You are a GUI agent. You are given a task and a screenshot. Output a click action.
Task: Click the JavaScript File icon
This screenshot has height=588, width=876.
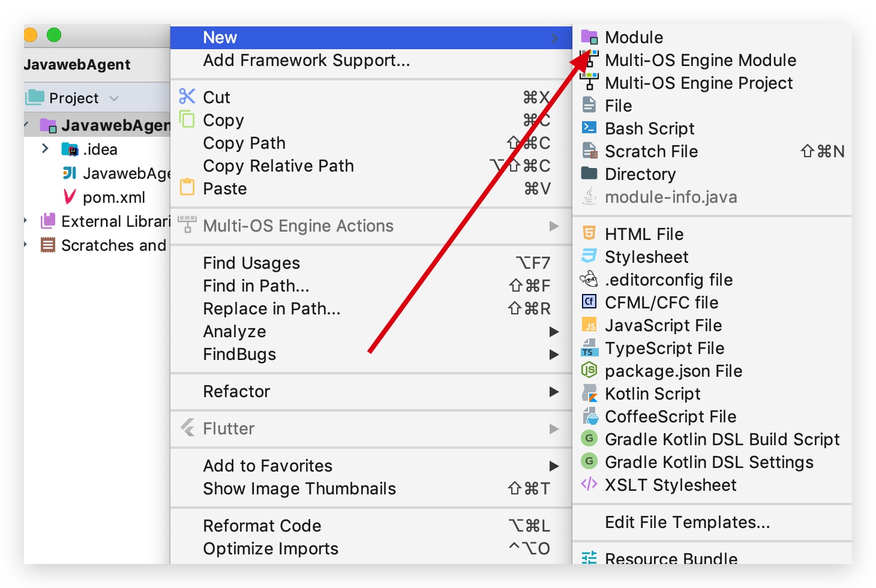589,325
